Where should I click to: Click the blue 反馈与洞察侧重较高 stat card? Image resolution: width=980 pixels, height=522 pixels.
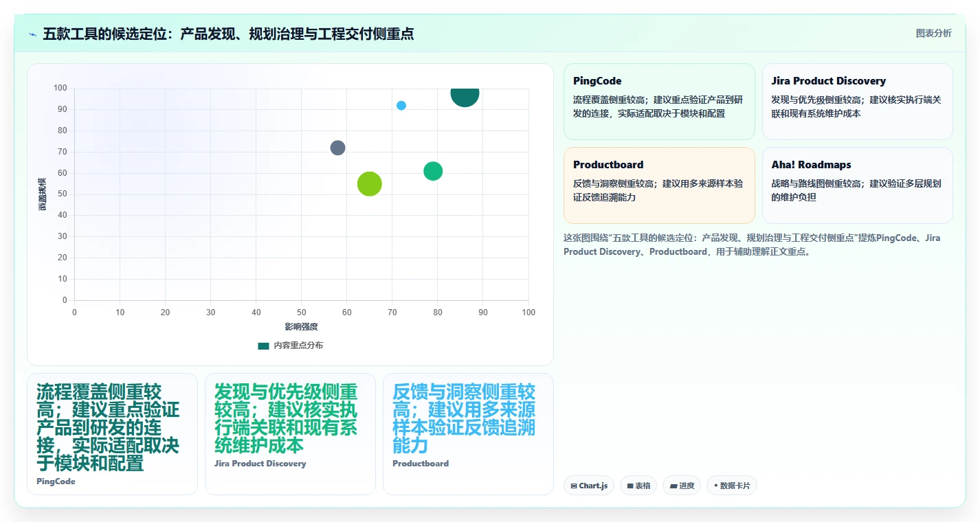pyautogui.click(x=468, y=434)
